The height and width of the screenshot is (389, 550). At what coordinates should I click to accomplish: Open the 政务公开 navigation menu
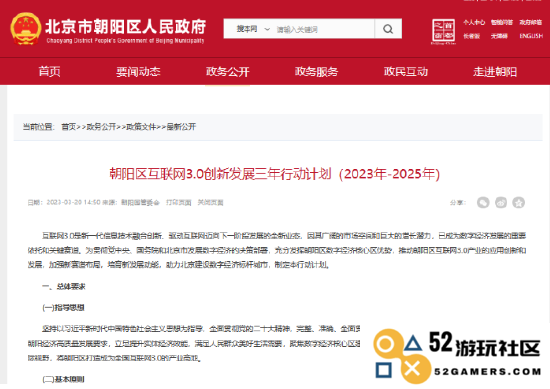point(227,72)
